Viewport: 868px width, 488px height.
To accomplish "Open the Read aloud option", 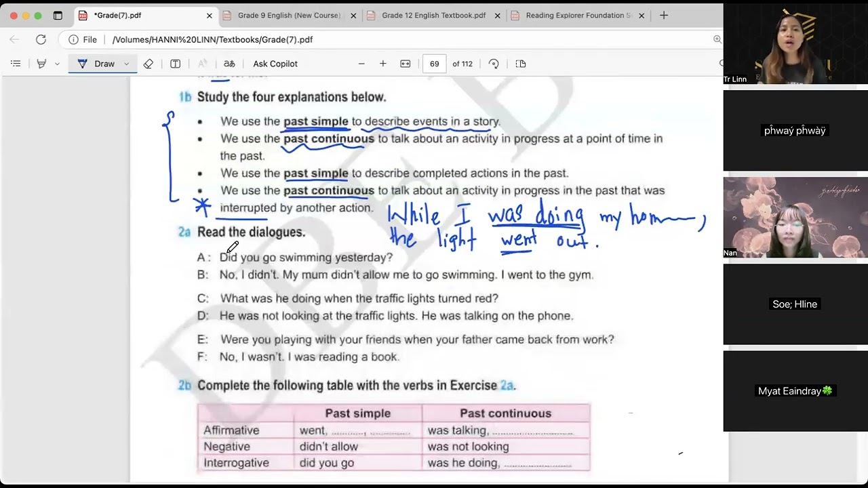I will pos(202,64).
